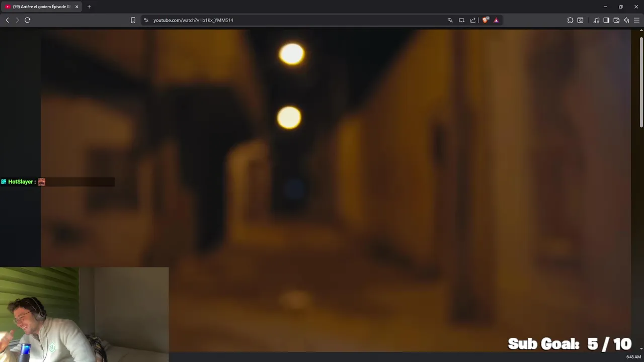
Task: Toggle the sidebar panel
Action: pos(606,20)
